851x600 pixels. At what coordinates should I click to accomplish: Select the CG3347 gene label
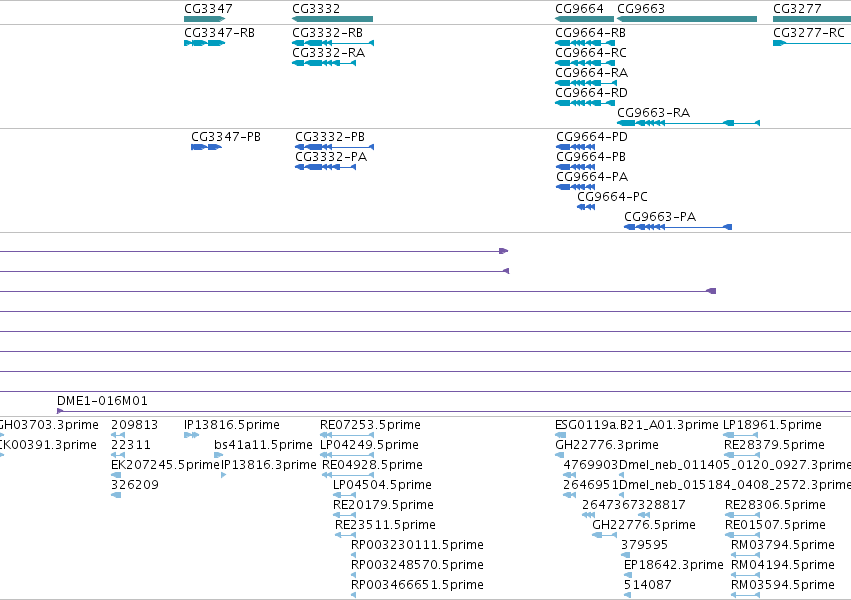coord(208,9)
